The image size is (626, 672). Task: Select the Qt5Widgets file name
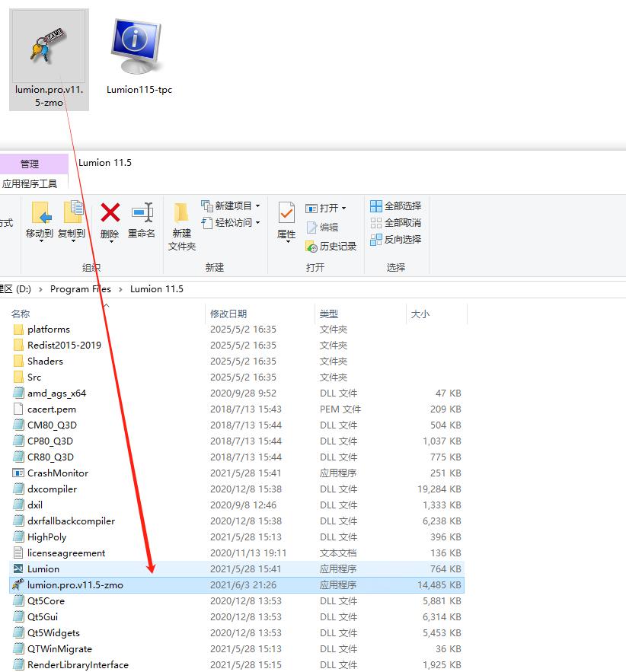pyautogui.click(x=53, y=633)
